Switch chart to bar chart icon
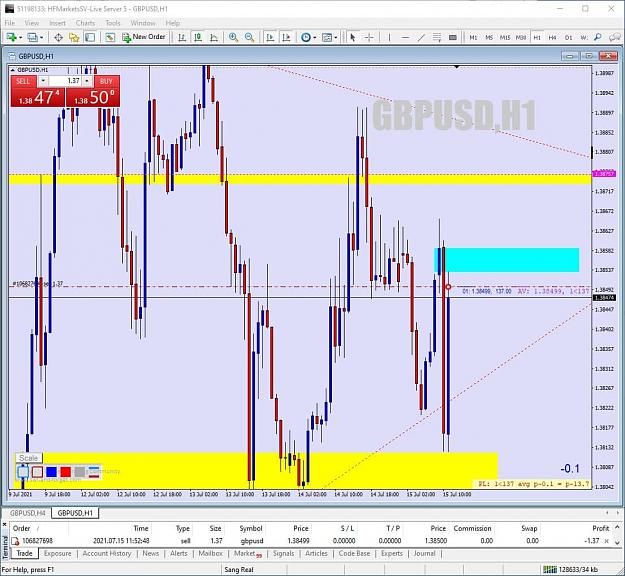This screenshot has width=625, height=576. point(182,37)
